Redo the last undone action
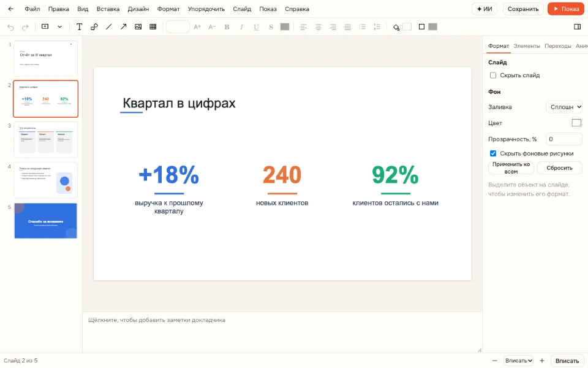 pos(25,27)
